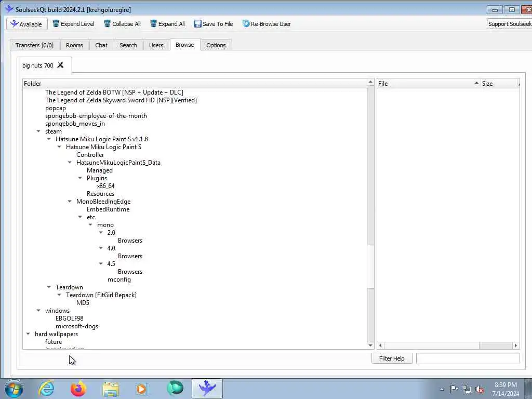Click Save To File button
This screenshot has height=399, width=532.
[214, 24]
